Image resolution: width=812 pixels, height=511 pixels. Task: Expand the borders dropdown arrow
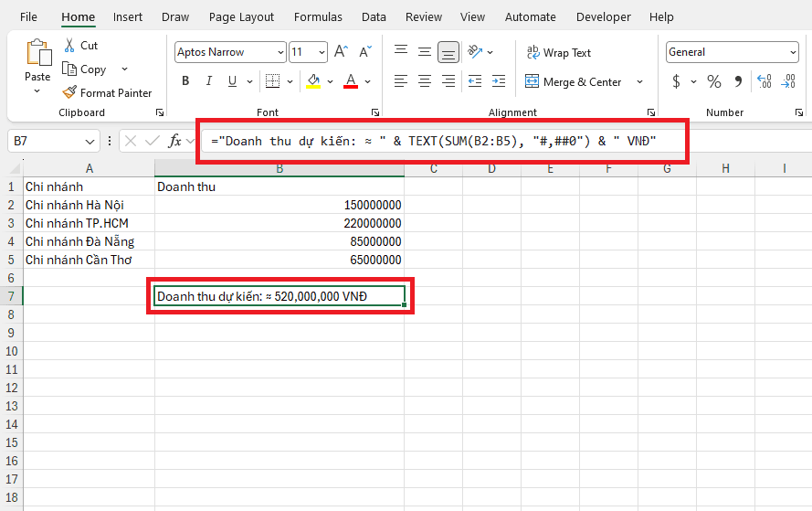290,81
